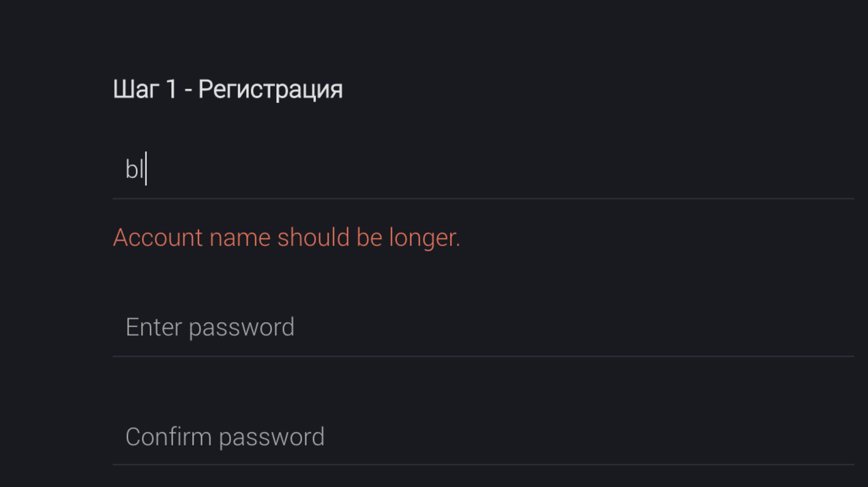The image size is (868, 487).
Task: Click the underline beneath Confirm password field
Action: click(483, 464)
